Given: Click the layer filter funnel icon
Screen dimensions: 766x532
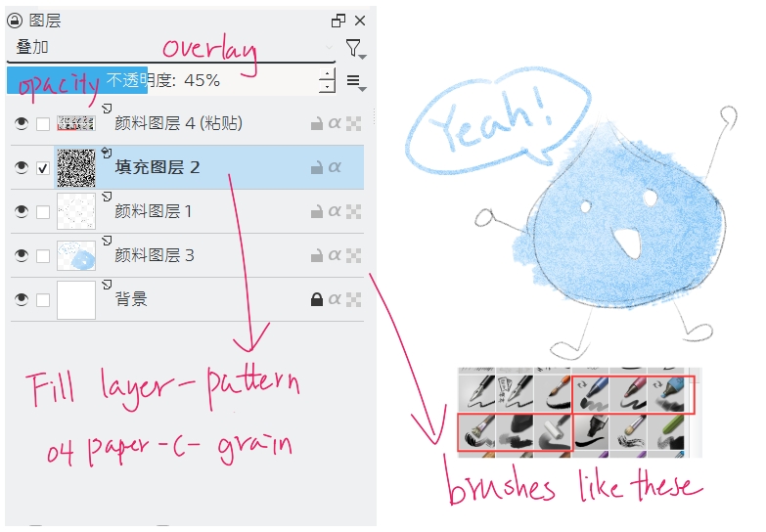Looking at the screenshot, I should (x=355, y=49).
